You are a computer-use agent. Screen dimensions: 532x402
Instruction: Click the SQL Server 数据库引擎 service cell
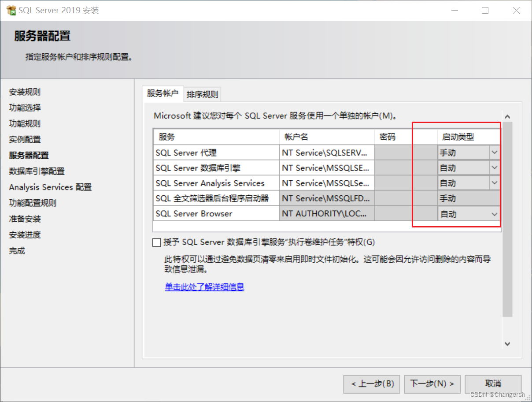pos(216,168)
